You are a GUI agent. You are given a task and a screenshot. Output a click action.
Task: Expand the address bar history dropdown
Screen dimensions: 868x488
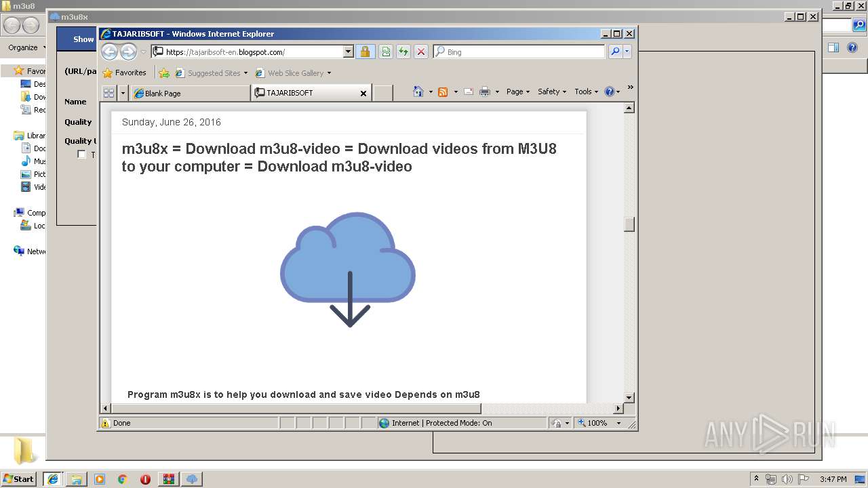tap(349, 52)
